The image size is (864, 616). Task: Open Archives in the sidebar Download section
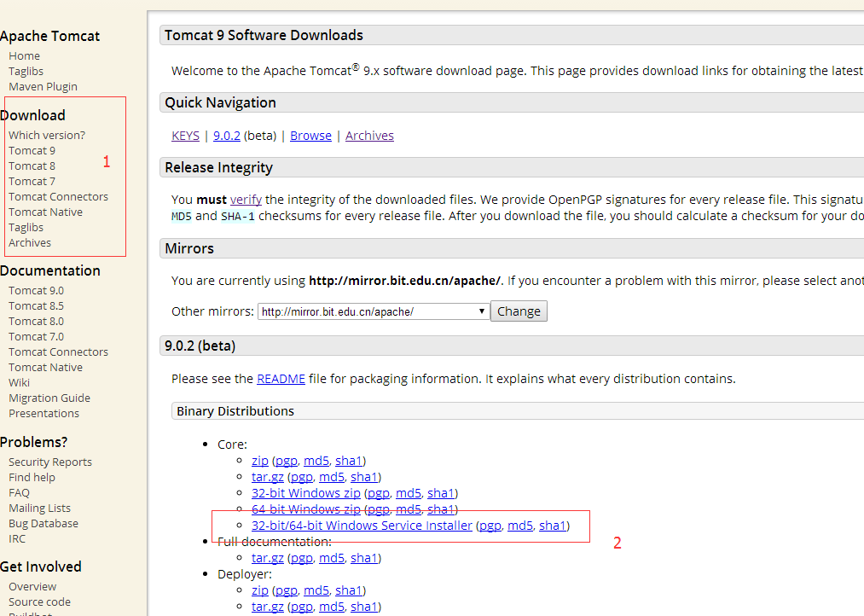[x=30, y=243]
